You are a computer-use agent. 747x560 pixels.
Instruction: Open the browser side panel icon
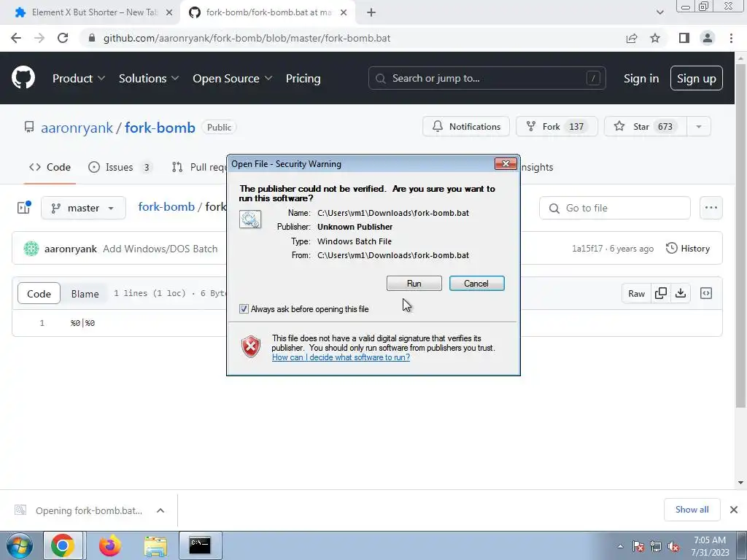coord(684,38)
